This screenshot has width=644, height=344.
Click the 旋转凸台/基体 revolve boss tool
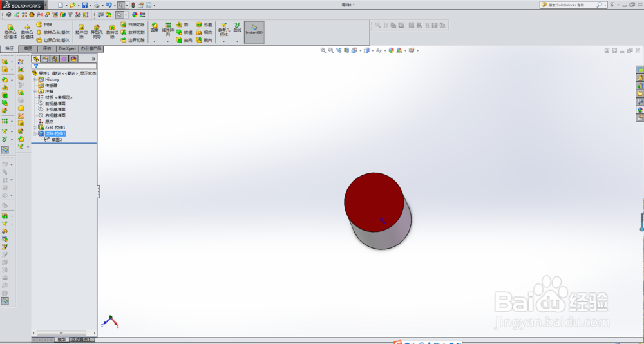point(27,32)
